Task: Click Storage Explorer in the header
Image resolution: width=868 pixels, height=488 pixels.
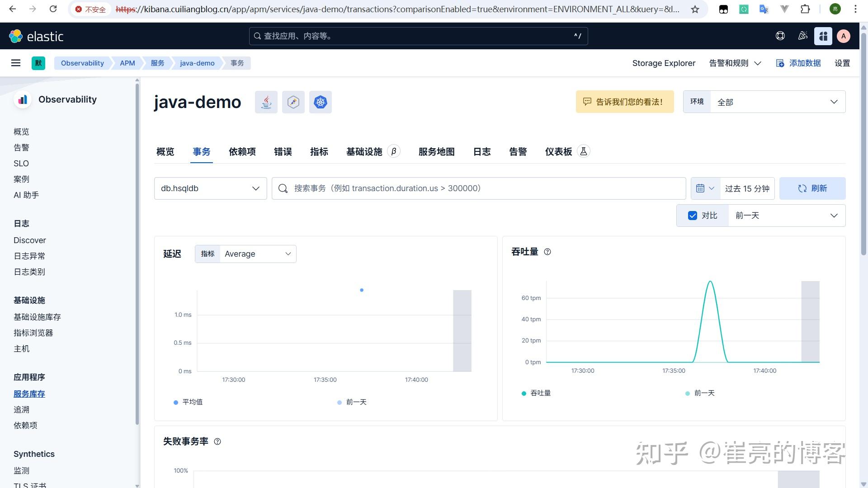Action: 664,63
